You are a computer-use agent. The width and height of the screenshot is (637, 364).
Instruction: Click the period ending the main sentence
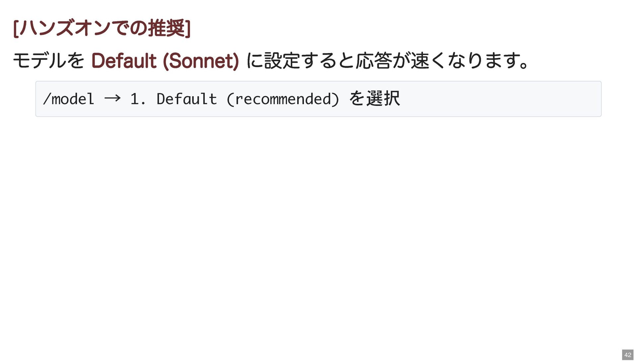pyautogui.click(x=525, y=64)
